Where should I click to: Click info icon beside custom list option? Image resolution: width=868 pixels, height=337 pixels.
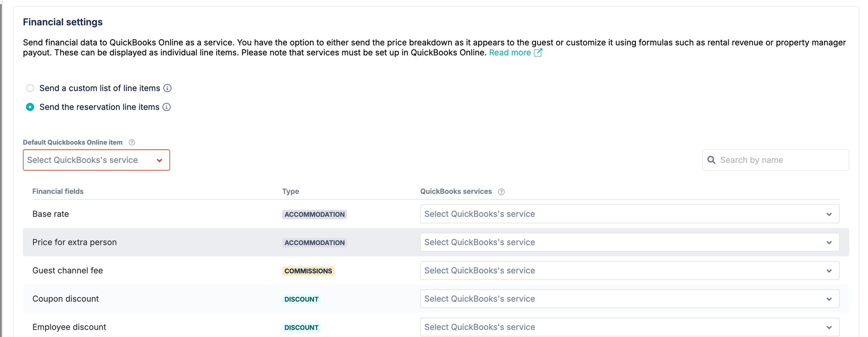click(168, 88)
